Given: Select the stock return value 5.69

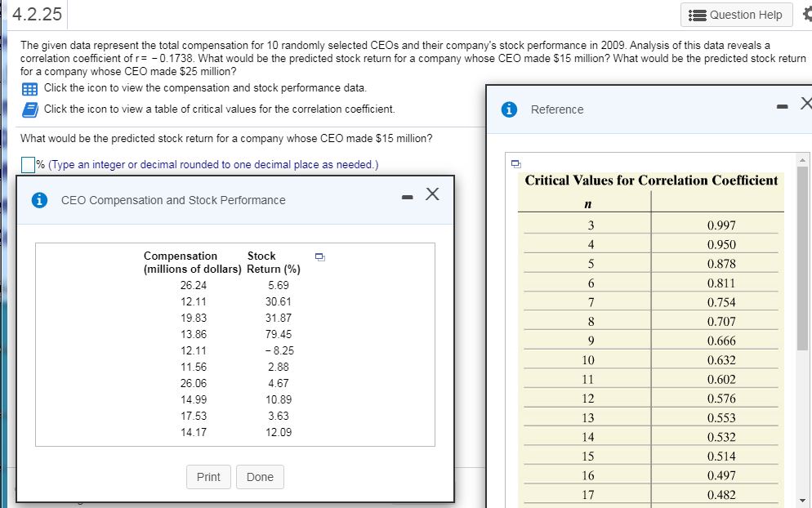Looking at the screenshot, I should pos(279,285).
